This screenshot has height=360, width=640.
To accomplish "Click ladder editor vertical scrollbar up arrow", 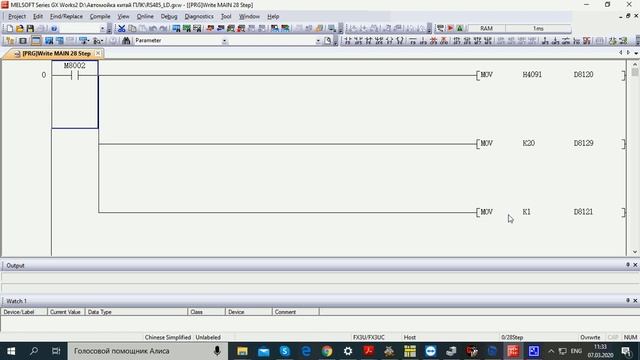I will [635, 64].
